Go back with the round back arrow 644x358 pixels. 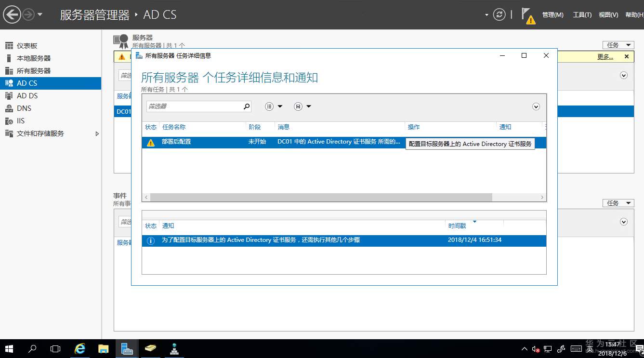click(x=12, y=14)
